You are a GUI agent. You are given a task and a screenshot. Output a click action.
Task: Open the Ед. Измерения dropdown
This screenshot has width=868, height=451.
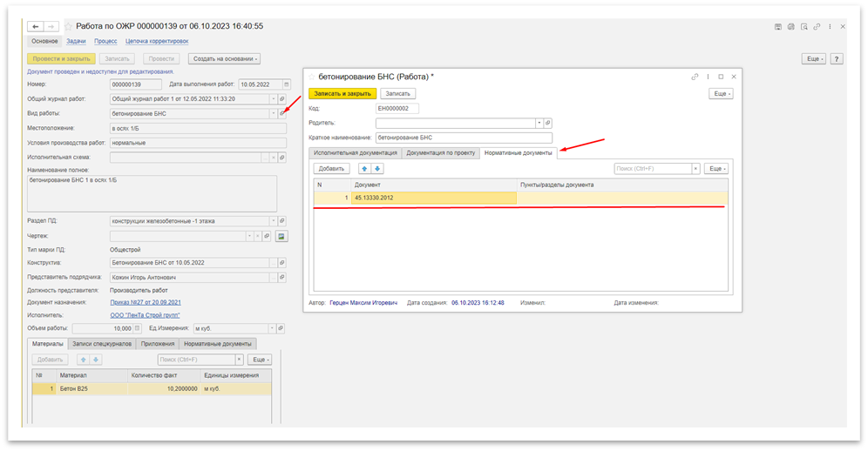(271, 329)
